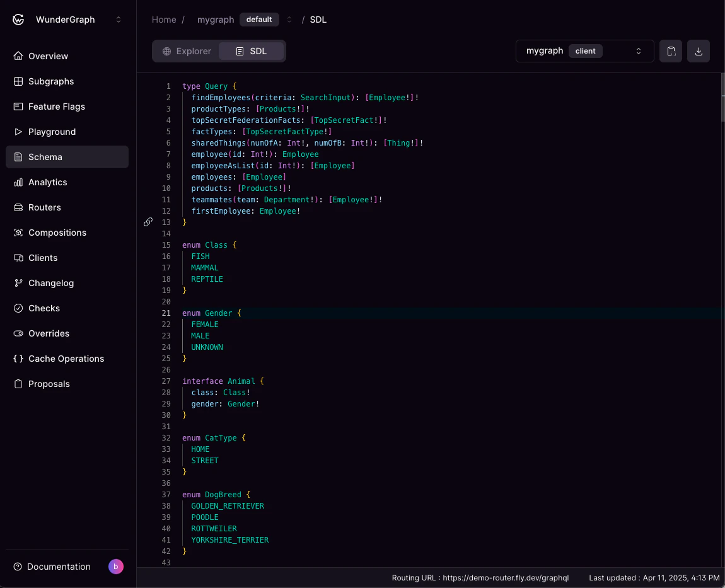Viewport: 725px width, 588px height.
Task: Open the mygraph client graph selector
Action: point(584,51)
